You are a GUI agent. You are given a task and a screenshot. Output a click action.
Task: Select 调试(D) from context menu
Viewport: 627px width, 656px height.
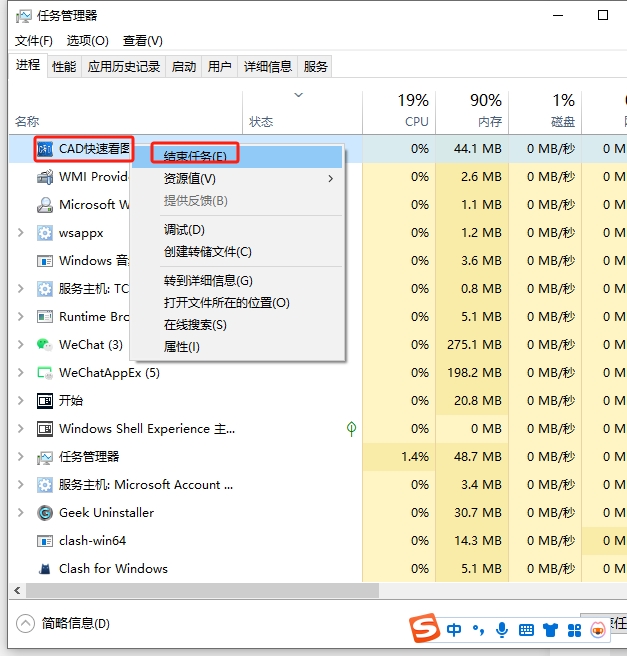(238, 230)
